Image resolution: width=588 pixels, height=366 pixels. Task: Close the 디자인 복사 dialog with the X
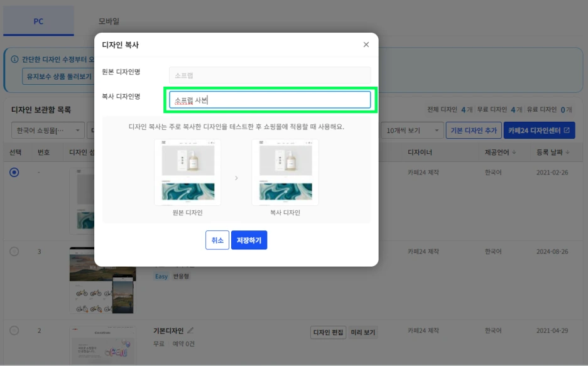tap(366, 45)
